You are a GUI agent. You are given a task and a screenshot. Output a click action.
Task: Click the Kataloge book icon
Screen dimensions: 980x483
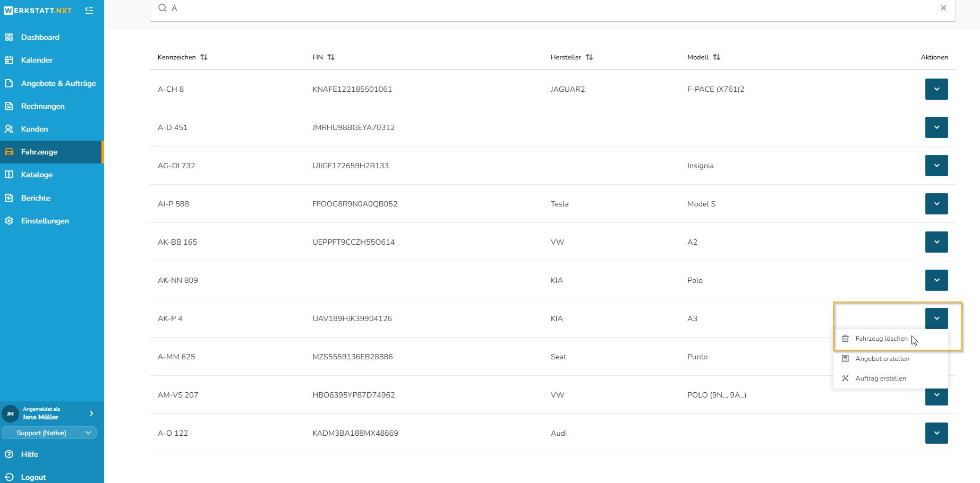pos(9,175)
